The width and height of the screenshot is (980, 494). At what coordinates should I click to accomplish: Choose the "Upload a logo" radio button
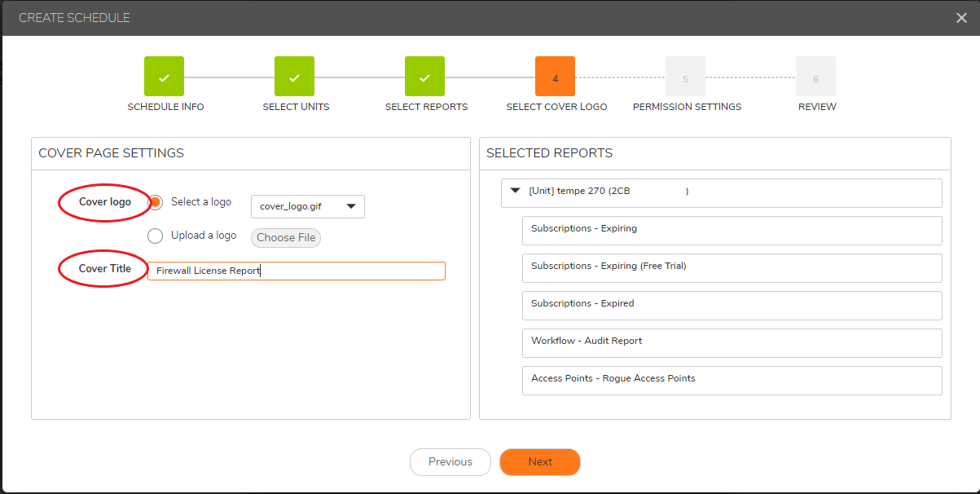(x=155, y=236)
